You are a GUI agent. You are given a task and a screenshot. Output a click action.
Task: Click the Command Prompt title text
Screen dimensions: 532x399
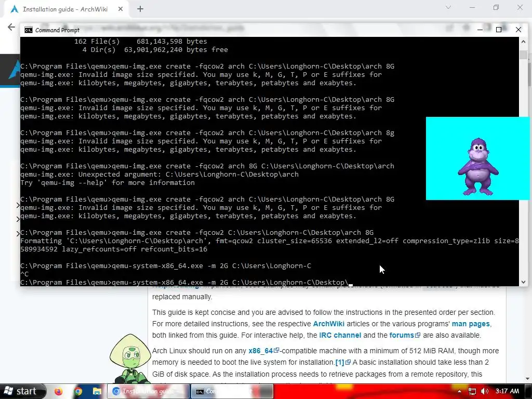(x=57, y=30)
